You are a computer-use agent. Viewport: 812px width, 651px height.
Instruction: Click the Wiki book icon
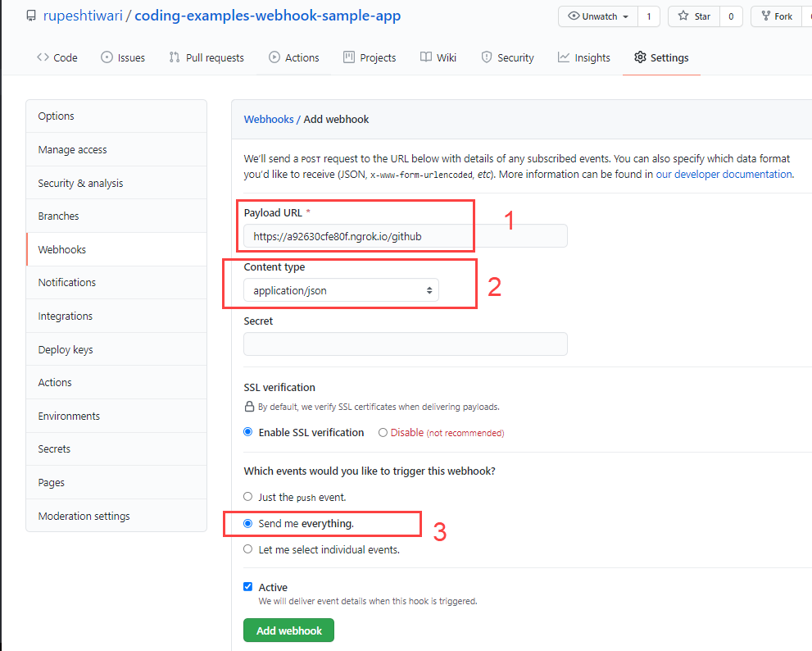(x=426, y=57)
